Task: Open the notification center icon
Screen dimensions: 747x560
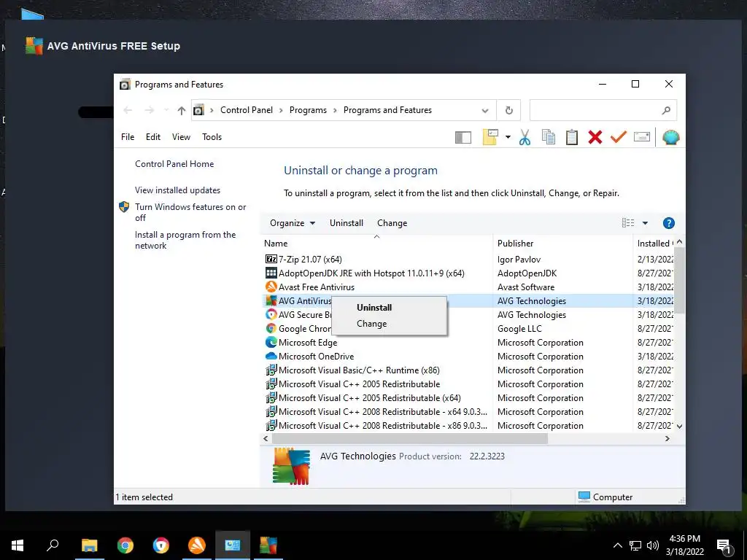Action: (x=724, y=546)
